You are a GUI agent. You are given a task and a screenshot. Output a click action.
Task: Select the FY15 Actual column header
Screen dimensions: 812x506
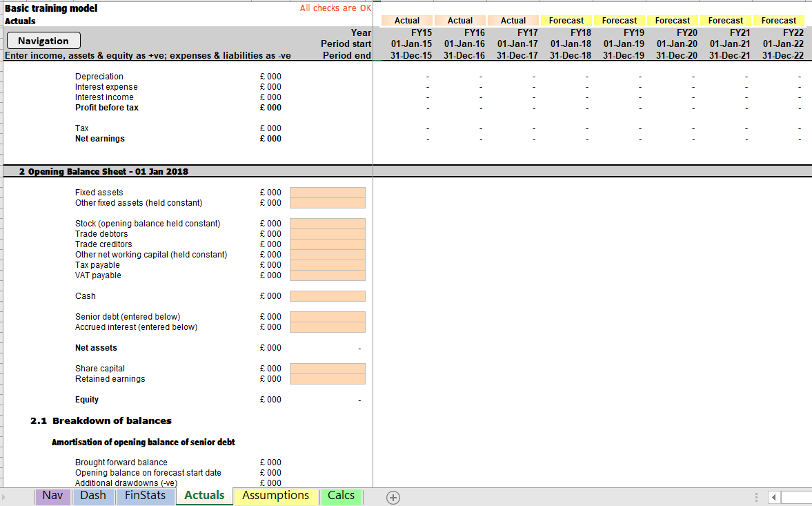pyautogui.click(x=406, y=20)
